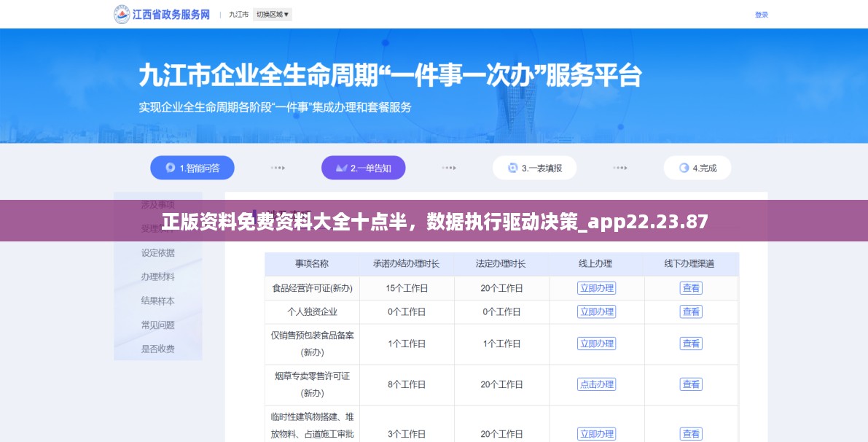868x442 pixels.
Task: Go to step 1.智能问答
Action: point(192,168)
